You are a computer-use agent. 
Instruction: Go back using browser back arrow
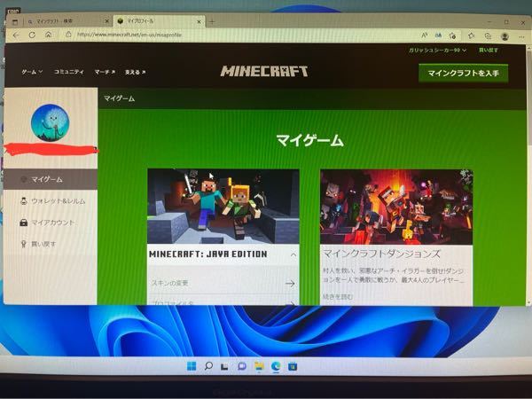tap(16, 35)
